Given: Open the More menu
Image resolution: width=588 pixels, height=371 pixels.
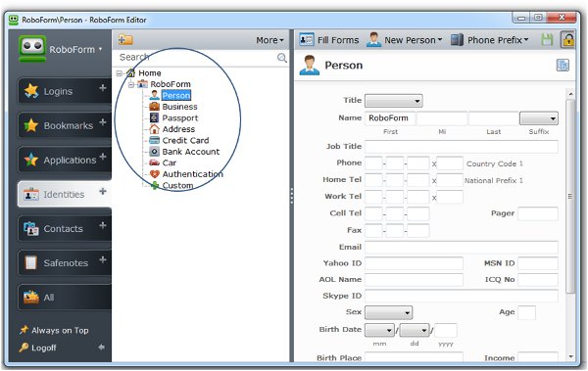Looking at the screenshot, I should tap(269, 40).
